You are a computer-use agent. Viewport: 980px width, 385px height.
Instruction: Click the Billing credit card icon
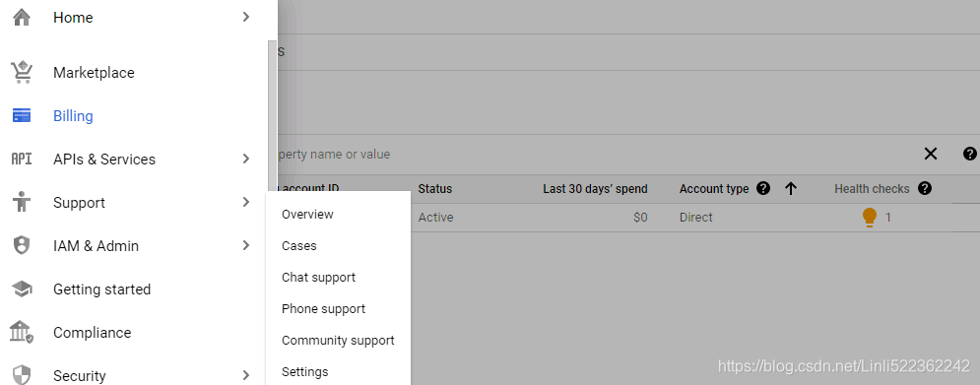[x=22, y=115]
